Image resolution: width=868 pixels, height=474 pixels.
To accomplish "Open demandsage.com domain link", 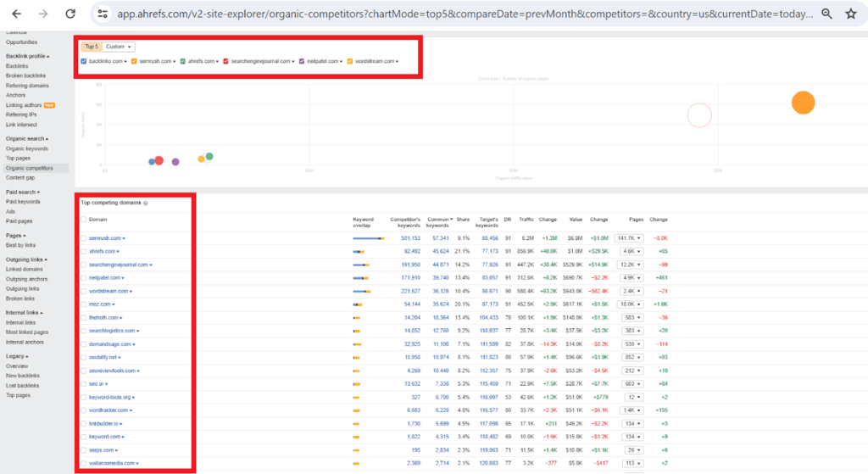I will pos(109,344).
